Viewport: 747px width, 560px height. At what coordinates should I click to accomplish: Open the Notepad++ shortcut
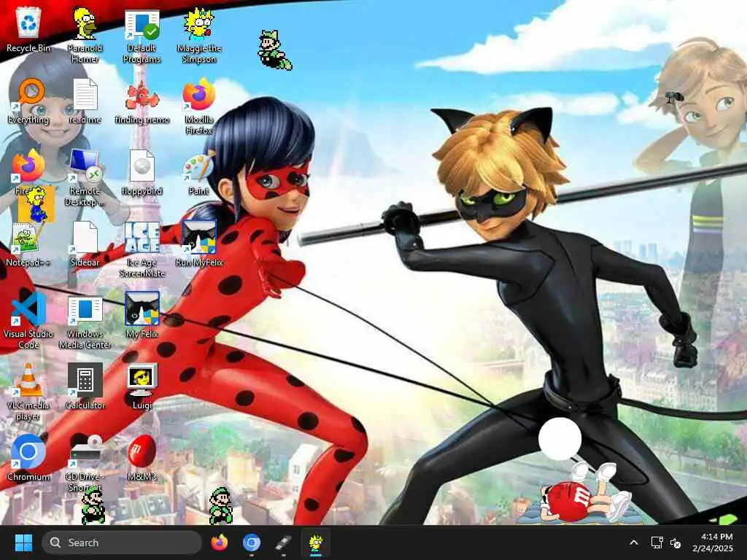28,245
